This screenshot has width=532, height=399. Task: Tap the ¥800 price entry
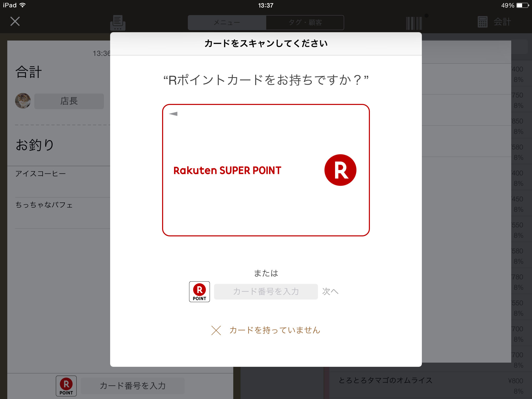coord(515,381)
